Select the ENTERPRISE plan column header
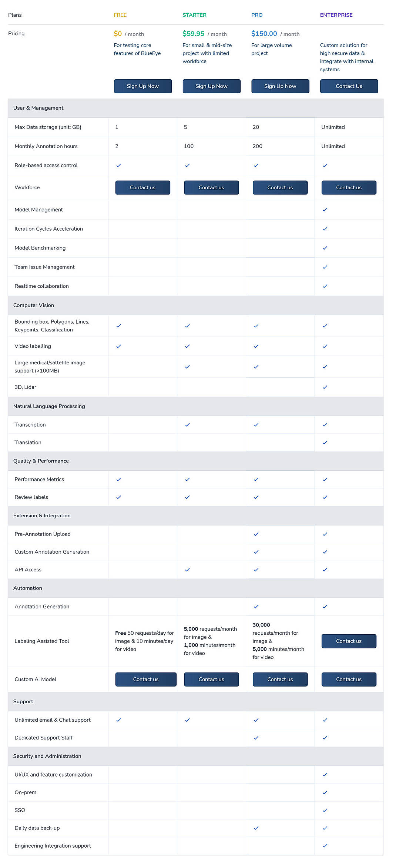The image size is (396, 868). (336, 15)
